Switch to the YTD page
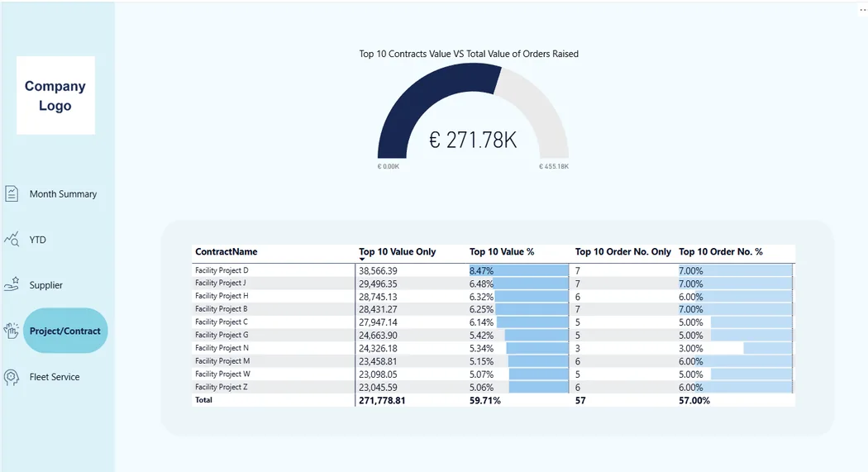 pyautogui.click(x=38, y=240)
